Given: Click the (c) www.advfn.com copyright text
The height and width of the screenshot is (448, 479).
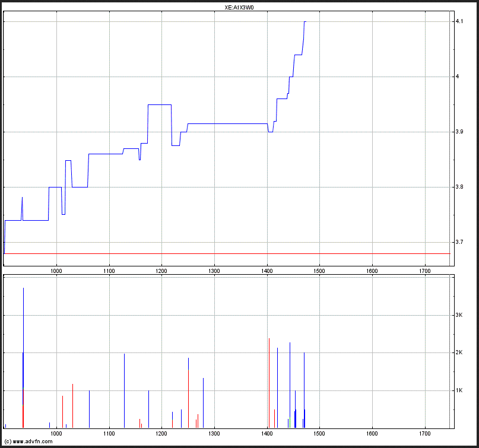Looking at the screenshot, I should (28, 441).
